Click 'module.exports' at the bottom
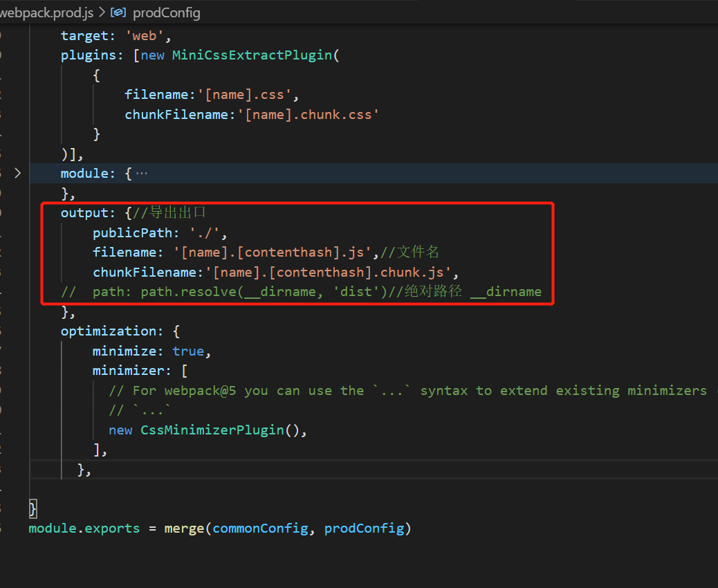Image resolution: width=718 pixels, height=588 pixels. [84, 529]
